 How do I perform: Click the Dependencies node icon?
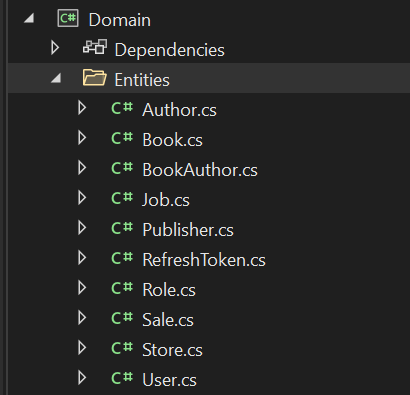[x=95, y=47]
